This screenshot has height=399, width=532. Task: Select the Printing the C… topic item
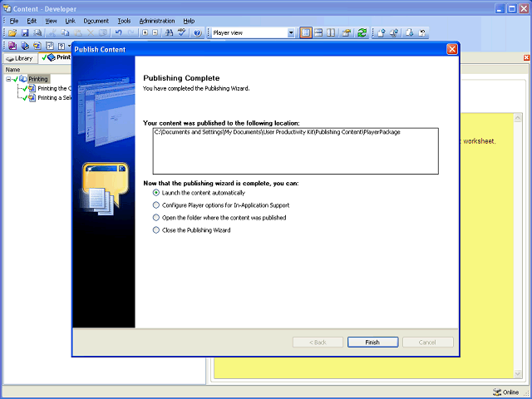[54, 88]
